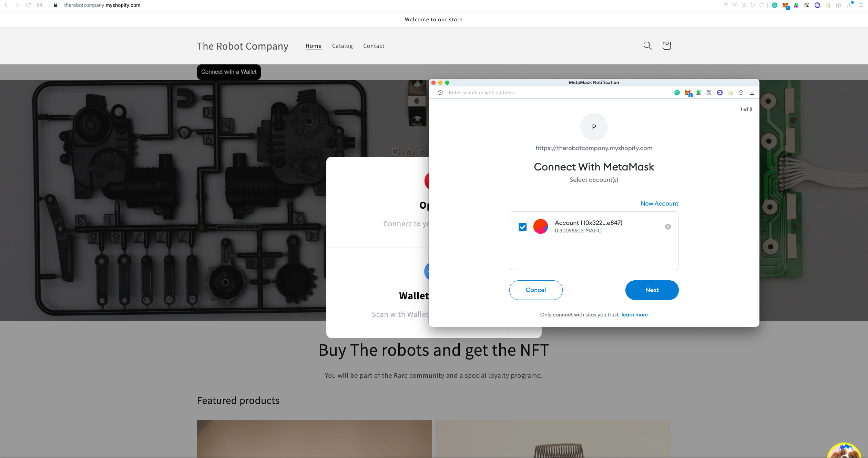The height and width of the screenshot is (458, 868).
Task: Click the Next button to proceed
Action: tap(652, 290)
